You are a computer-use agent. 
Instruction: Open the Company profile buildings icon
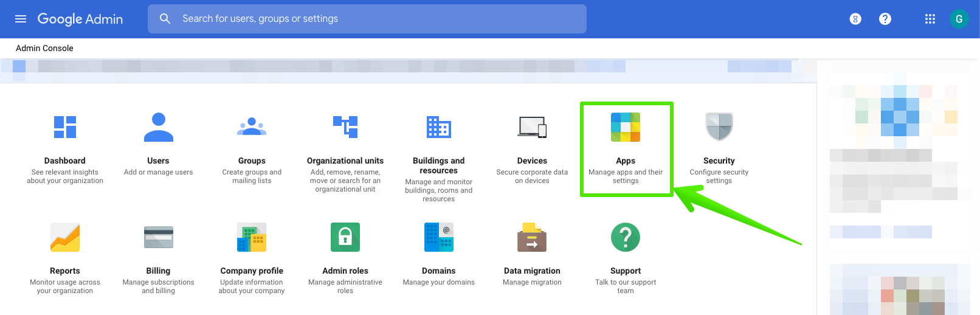(252, 237)
